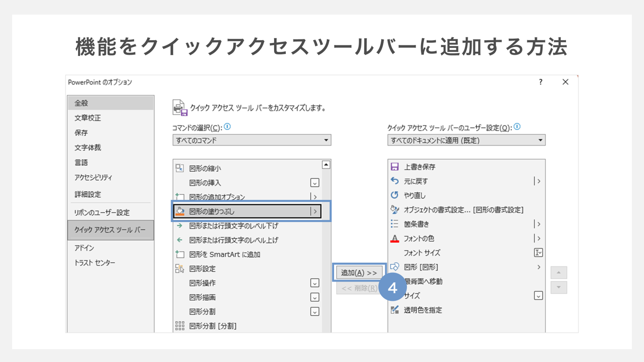Open the すべてのドキュメントに適用 dropdown
Screen dimensions: 644x362
tap(466, 140)
